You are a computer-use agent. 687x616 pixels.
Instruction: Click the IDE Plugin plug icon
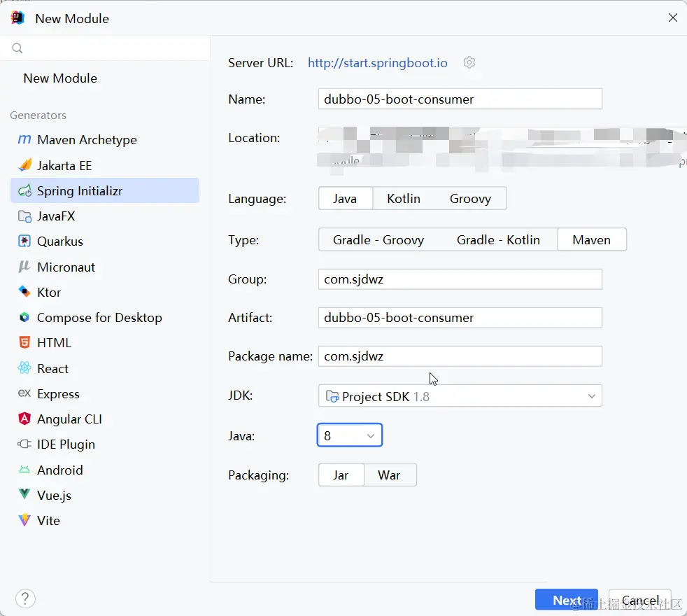(x=24, y=444)
